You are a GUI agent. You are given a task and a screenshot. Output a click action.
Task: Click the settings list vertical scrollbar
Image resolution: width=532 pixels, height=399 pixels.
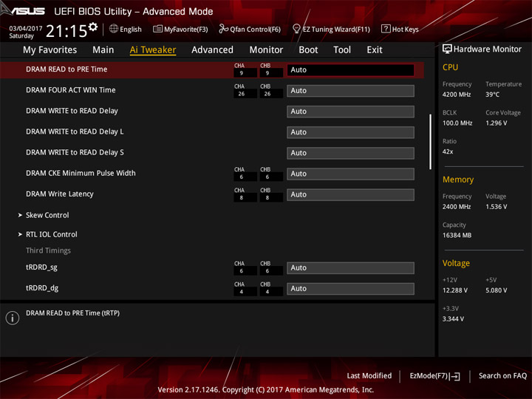tap(430, 142)
